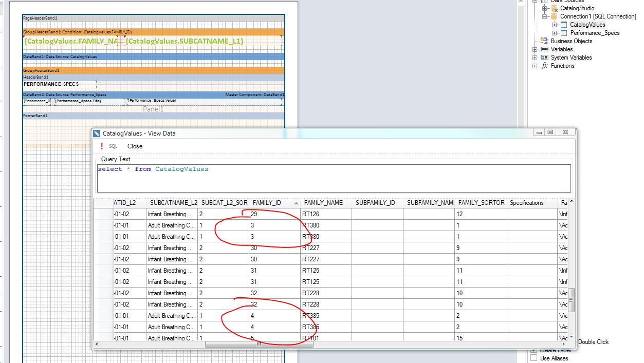Select the DataBand2 band header
This screenshot has width=644, height=363.
[154, 95]
